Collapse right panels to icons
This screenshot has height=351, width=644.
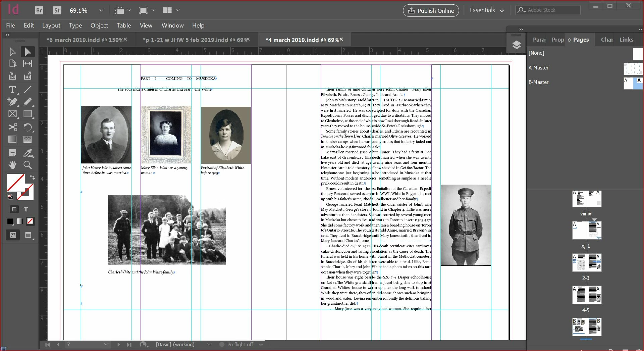pyautogui.click(x=640, y=30)
